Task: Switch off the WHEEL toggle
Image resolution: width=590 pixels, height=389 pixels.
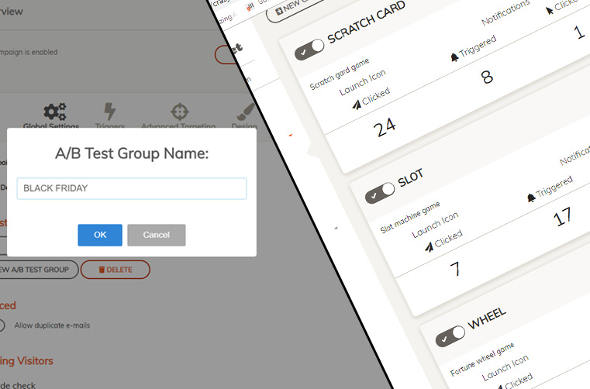Action: click(450, 336)
